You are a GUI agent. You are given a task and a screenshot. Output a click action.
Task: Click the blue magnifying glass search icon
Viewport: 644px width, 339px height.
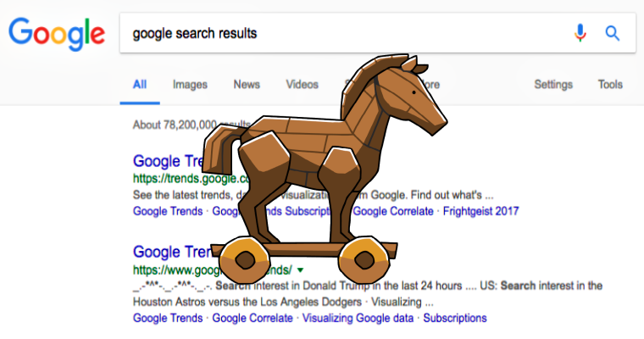point(612,33)
